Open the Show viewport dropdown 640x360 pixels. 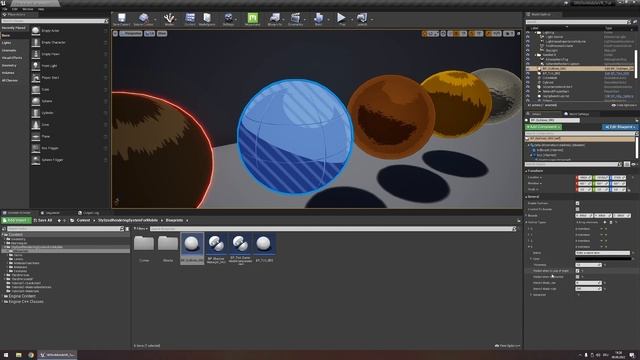(162, 33)
